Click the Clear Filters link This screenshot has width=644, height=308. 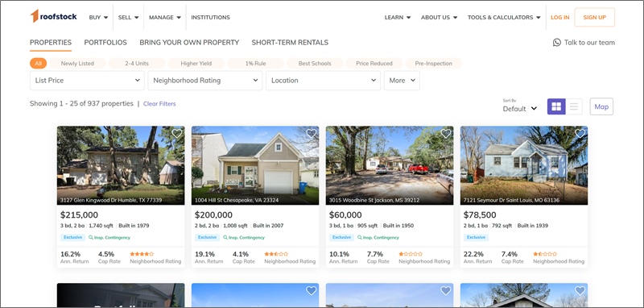tap(159, 104)
